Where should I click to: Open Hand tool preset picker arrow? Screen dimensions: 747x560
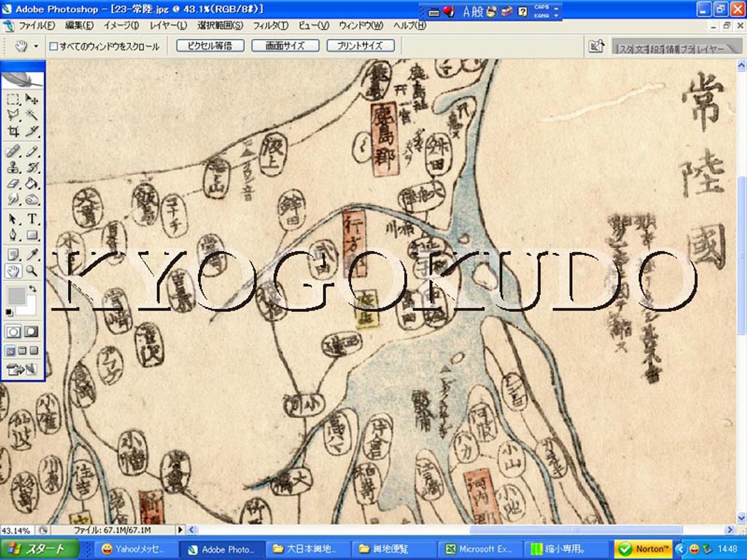pos(36,46)
